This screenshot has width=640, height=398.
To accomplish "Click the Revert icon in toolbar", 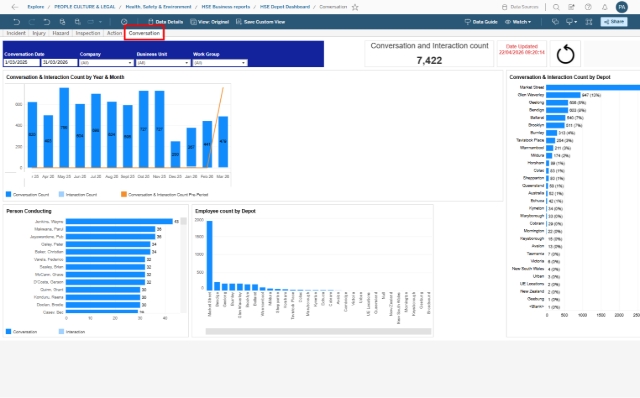I will coord(47,22).
